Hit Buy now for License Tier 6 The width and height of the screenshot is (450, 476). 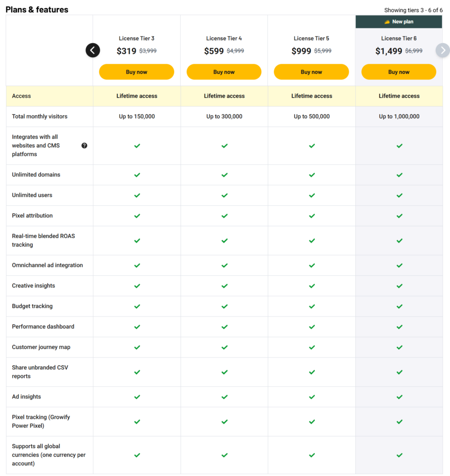point(398,72)
